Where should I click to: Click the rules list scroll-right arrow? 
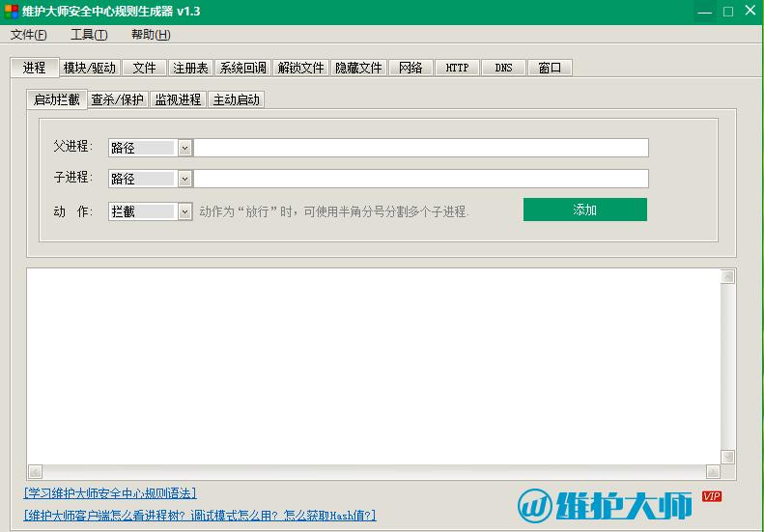713,471
